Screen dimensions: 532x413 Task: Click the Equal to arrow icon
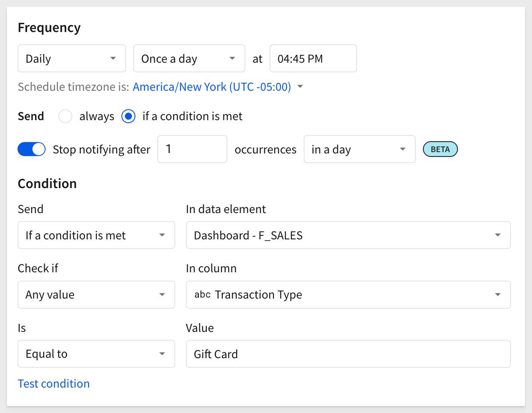coord(162,354)
